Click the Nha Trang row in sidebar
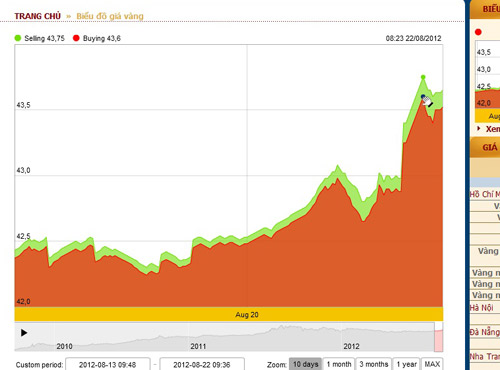Image resolution: width=500 pixels, height=370 pixels. (485, 356)
